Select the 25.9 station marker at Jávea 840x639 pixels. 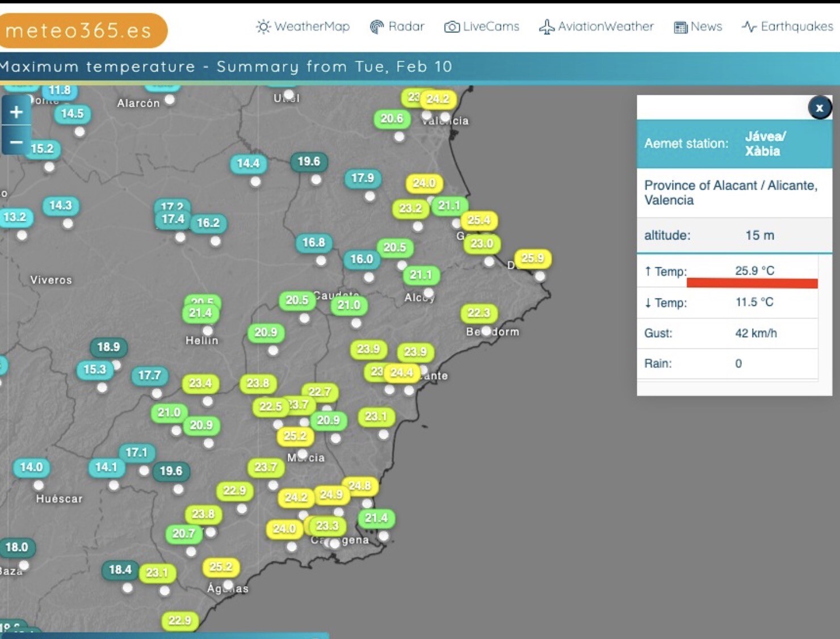pos(532,259)
